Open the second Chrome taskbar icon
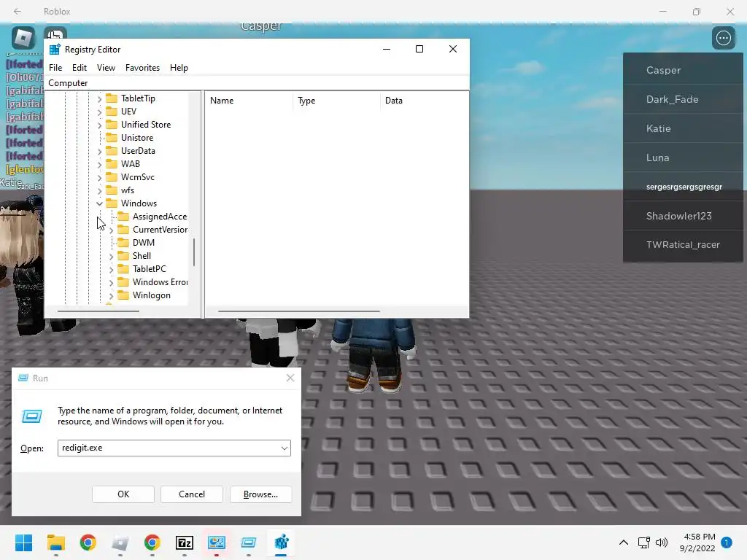 (152, 542)
